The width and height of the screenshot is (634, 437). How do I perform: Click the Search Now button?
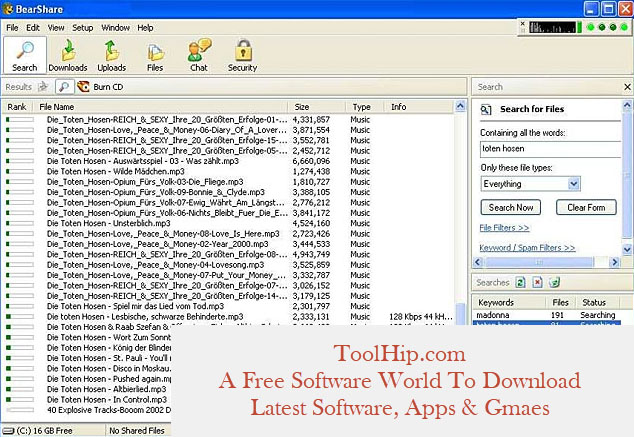tap(511, 207)
